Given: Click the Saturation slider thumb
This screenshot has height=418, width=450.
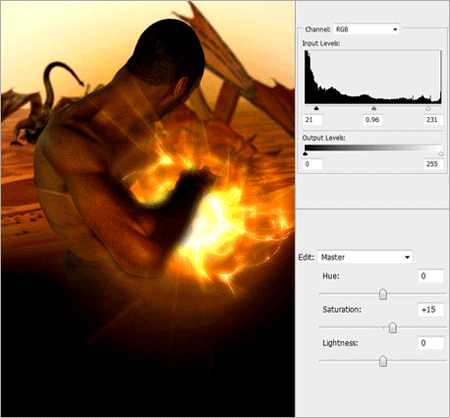Looking at the screenshot, I should click(393, 328).
